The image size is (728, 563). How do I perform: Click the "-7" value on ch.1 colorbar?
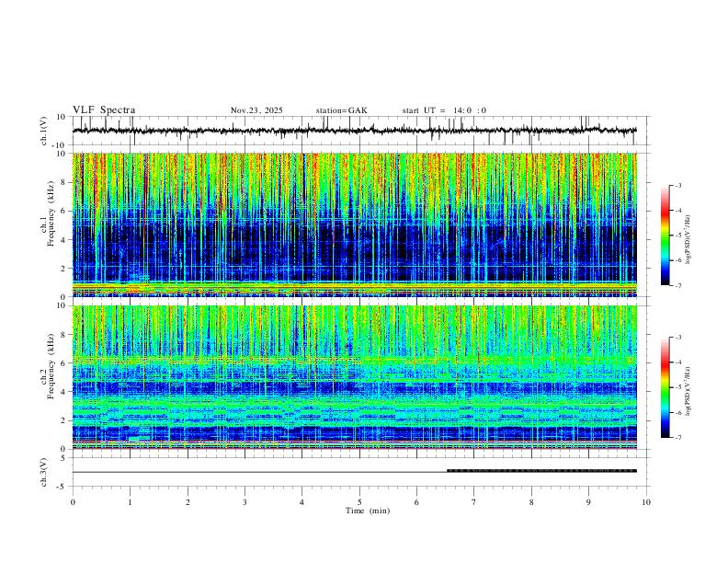[x=677, y=285]
